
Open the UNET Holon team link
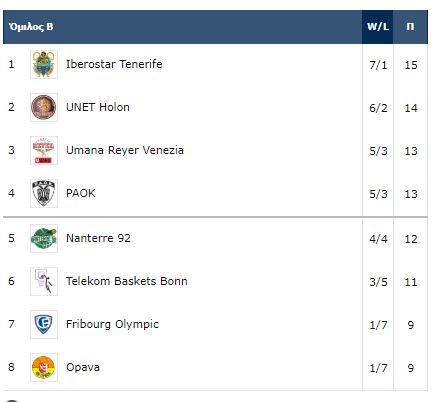point(98,107)
